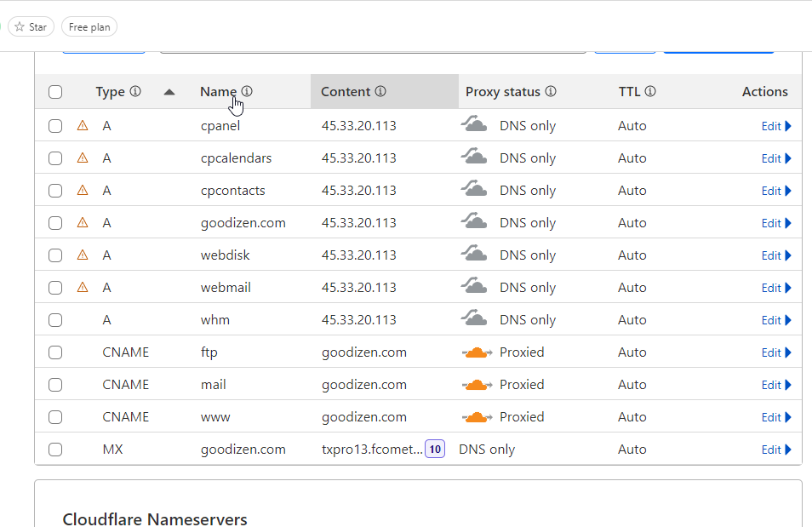Click gray DNS only cloud on whm row

pyautogui.click(x=474, y=320)
